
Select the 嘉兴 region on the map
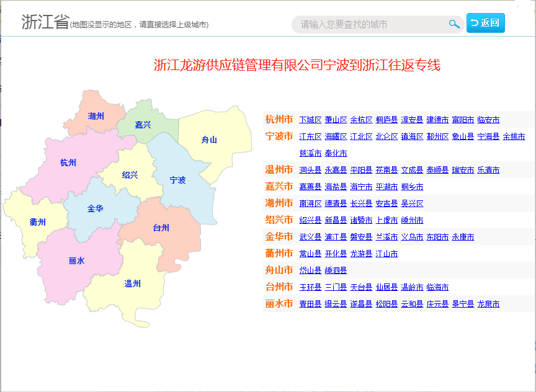tap(143, 125)
